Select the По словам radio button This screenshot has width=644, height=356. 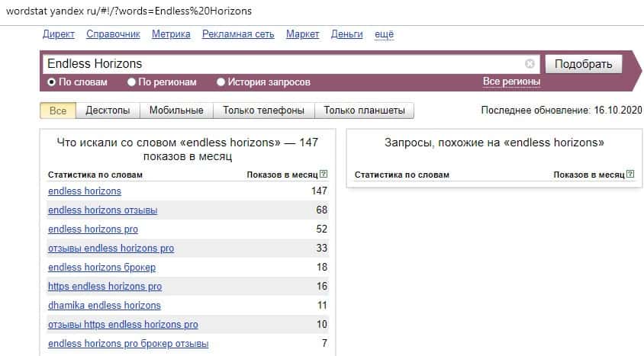(x=52, y=82)
